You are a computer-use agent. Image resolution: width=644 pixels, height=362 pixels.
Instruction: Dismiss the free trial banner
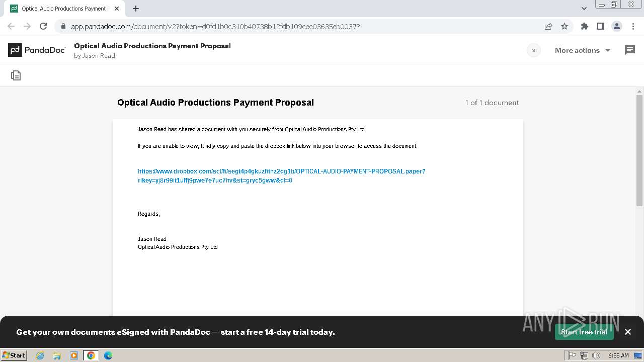(628, 332)
